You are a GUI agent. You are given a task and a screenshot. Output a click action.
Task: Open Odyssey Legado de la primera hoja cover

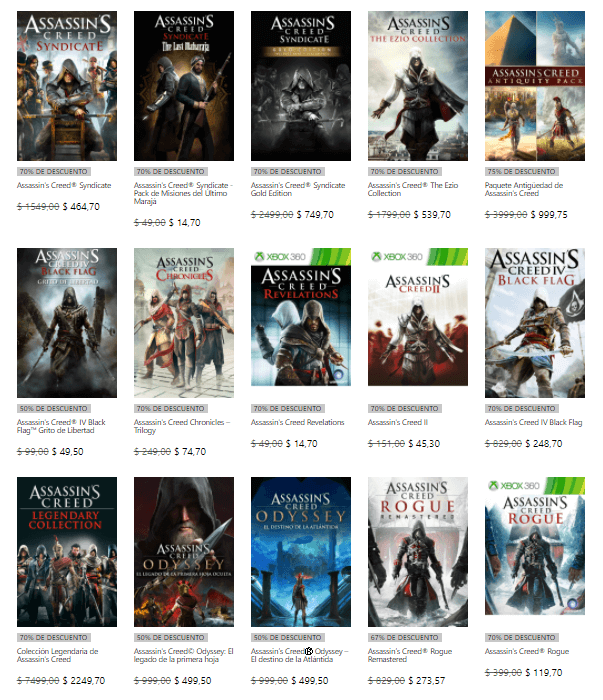click(184, 552)
